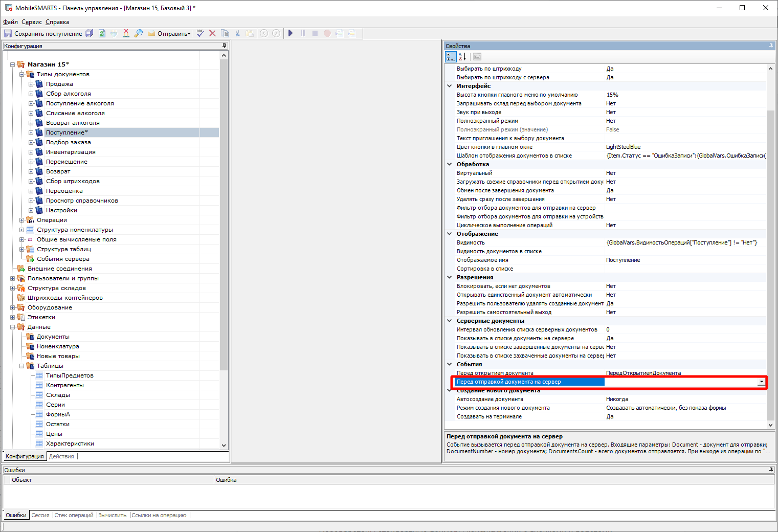Expand the Продажа document type

[x=31, y=84]
